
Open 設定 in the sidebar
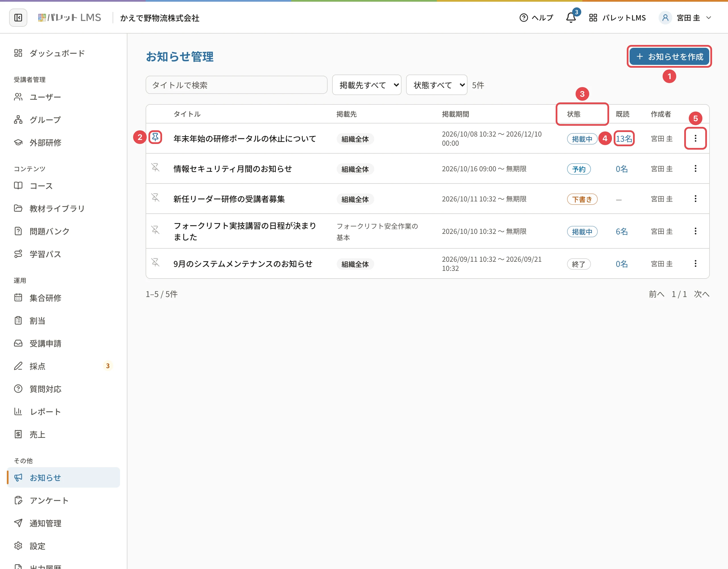click(x=63, y=546)
